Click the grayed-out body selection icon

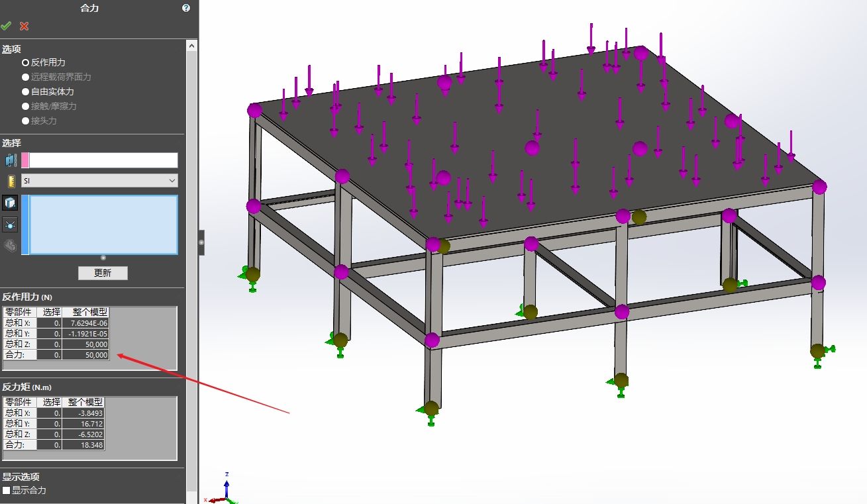[10, 246]
